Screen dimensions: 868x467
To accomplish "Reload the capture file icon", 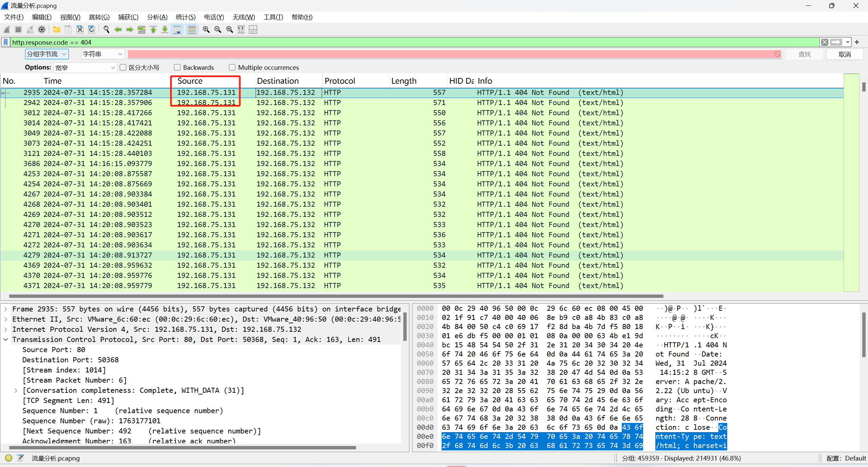I will (92, 30).
